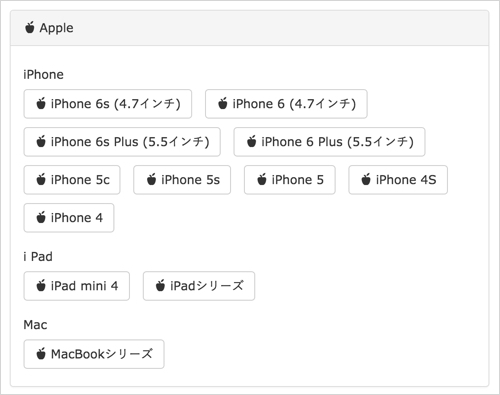The height and width of the screenshot is (395, 500).
Task: Click the apple icon on iPhone 6s Plus button
Action: point(41,142)
